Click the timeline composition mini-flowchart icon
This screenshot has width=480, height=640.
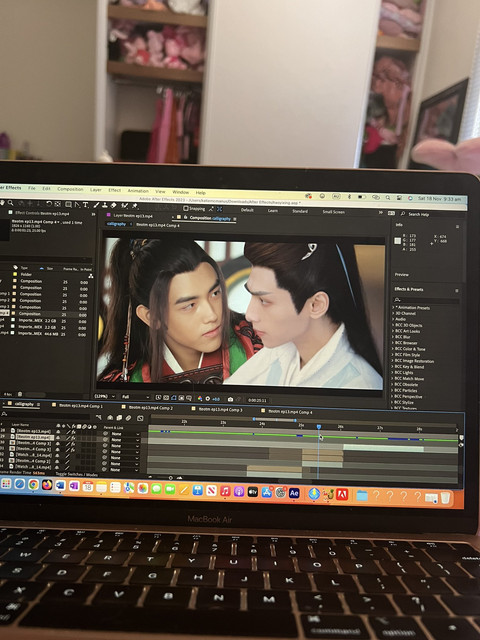(98, 417)
